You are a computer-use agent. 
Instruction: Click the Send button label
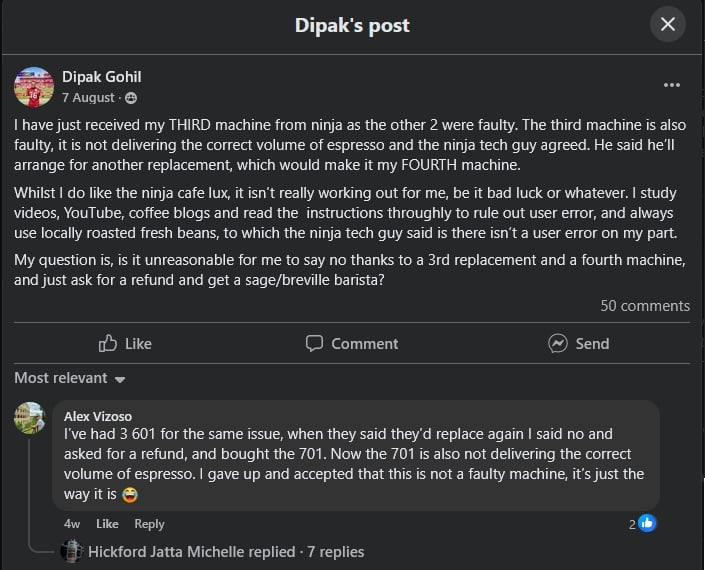point(592,344)
